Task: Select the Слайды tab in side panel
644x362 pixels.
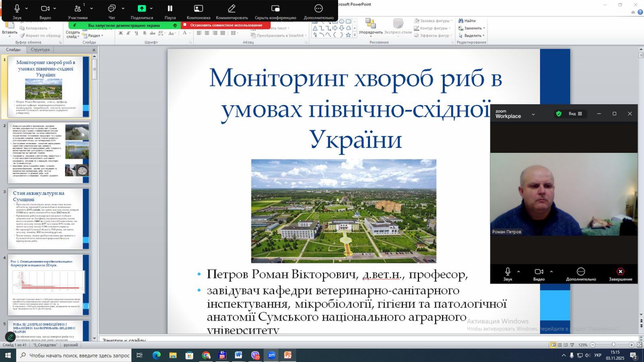Action: point(13,50)
